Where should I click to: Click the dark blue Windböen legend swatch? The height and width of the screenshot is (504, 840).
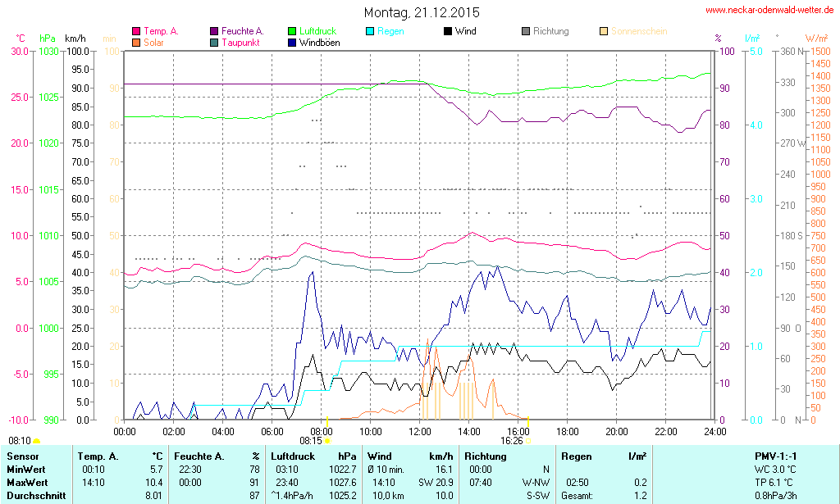click(x=293, y=42)
